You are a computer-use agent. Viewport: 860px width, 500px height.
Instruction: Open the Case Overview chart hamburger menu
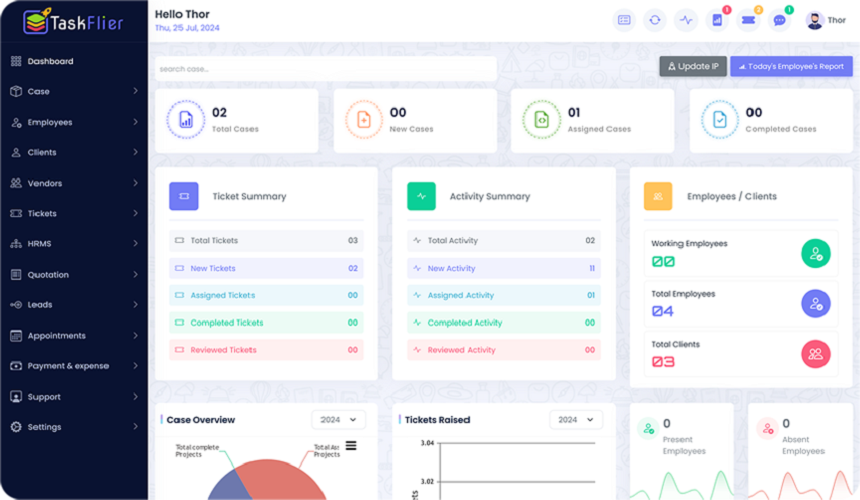point(351,446)
